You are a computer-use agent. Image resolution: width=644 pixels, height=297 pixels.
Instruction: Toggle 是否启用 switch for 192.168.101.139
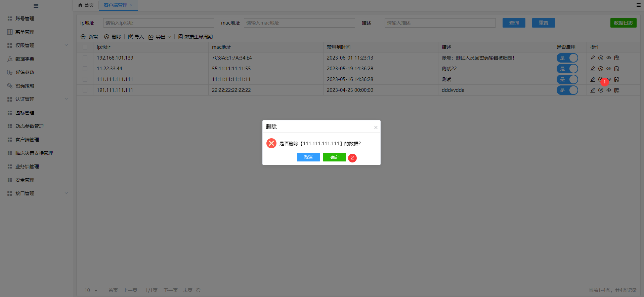(567, 58)
